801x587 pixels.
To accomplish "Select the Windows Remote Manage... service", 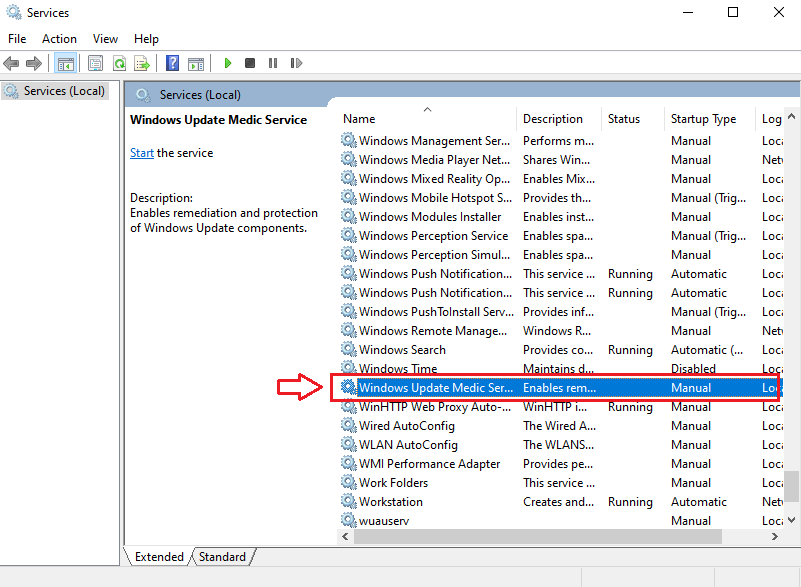I will (433, 331).
